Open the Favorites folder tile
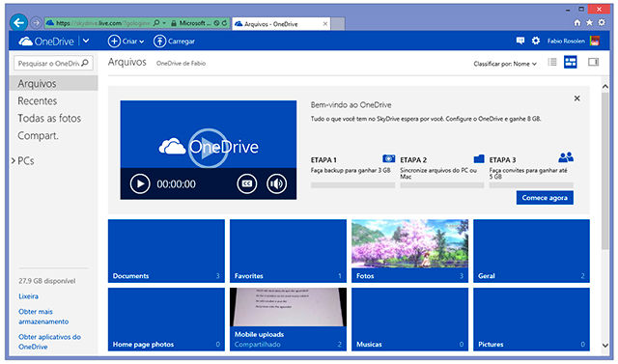The image size is (618, 364). pos(288,251)
